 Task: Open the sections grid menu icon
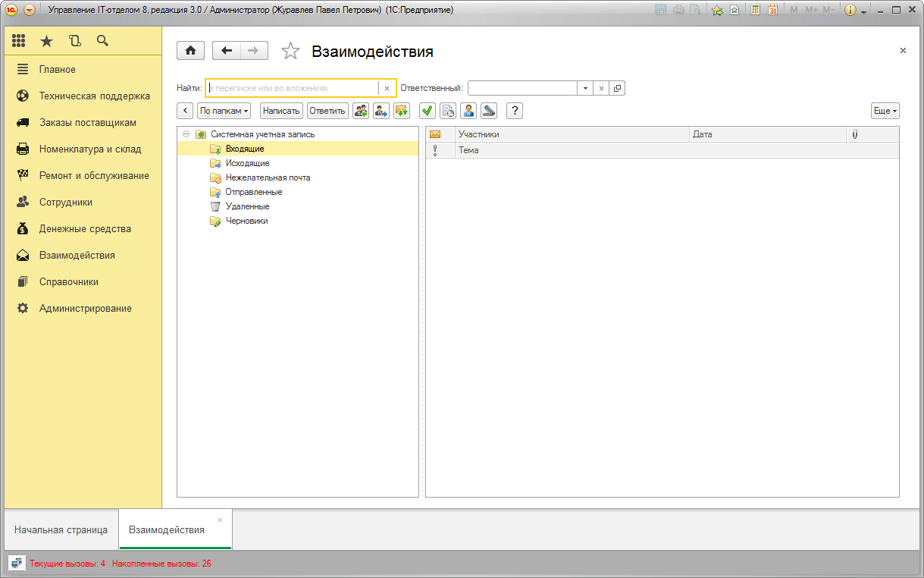[19, 41]
